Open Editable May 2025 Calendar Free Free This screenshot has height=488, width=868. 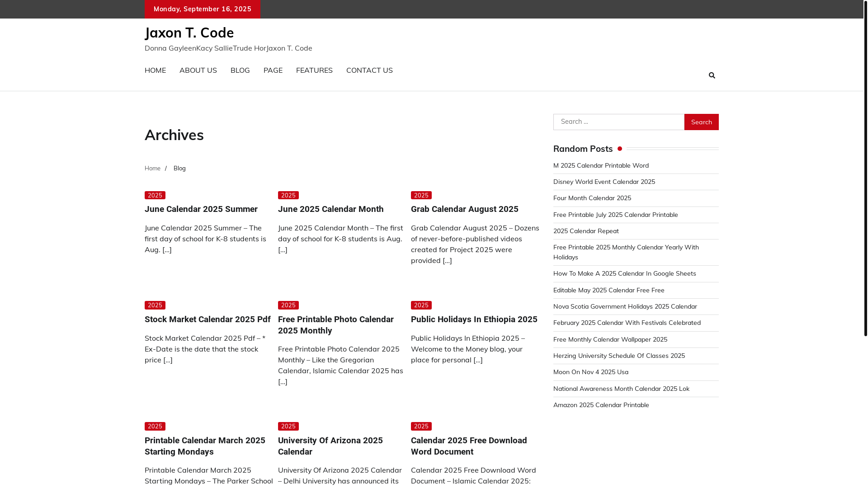(609, 290)
